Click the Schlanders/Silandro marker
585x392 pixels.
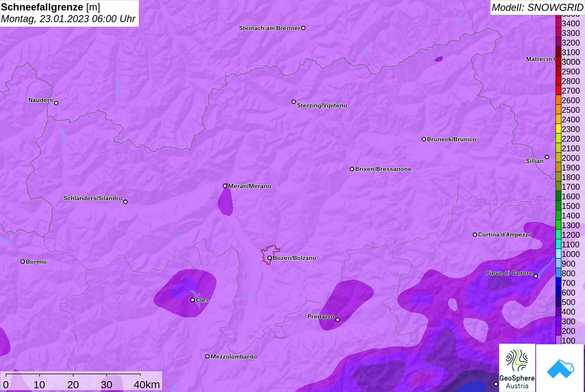point(125,202)
